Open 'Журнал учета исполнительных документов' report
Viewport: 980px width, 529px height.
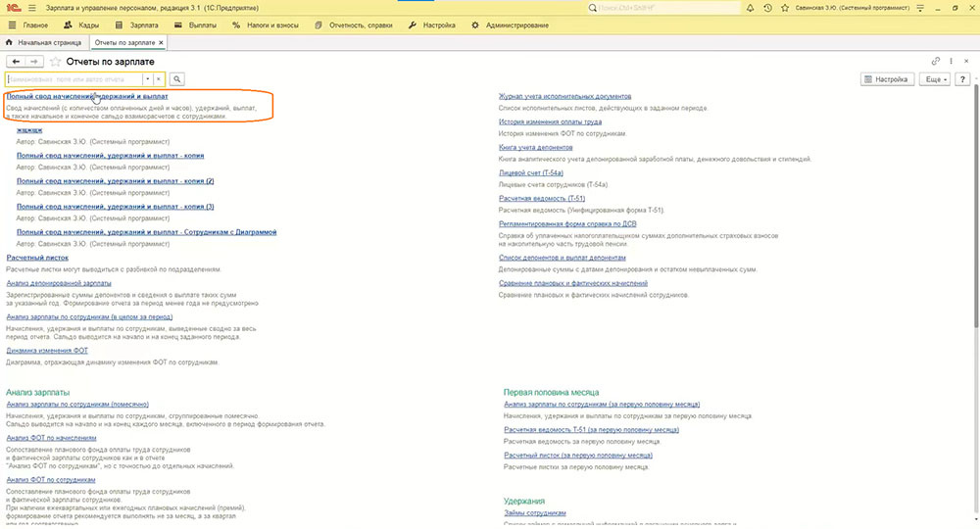565,96
